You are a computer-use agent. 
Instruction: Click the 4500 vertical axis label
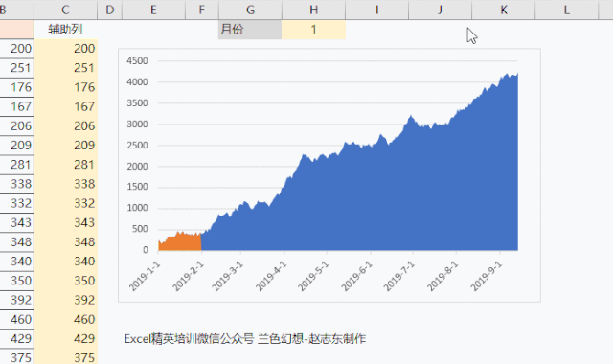(x=137, y=61)
